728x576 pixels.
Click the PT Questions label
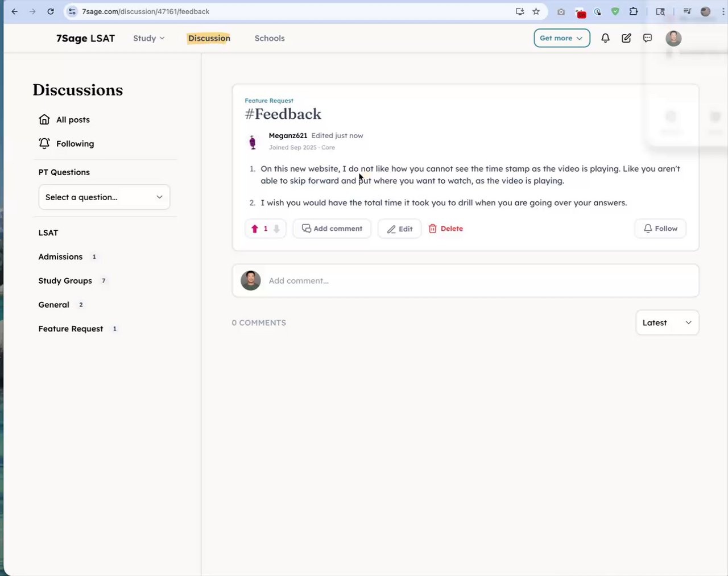64,172
